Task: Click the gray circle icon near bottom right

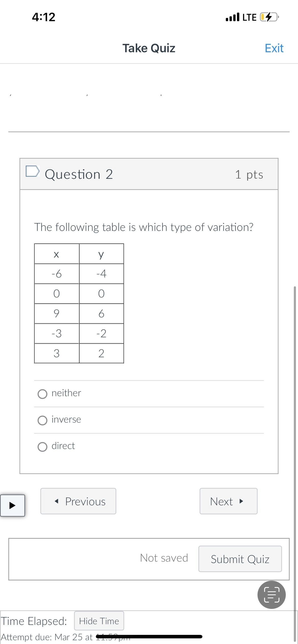Action: pyautogui.click(x=271, y=595)
